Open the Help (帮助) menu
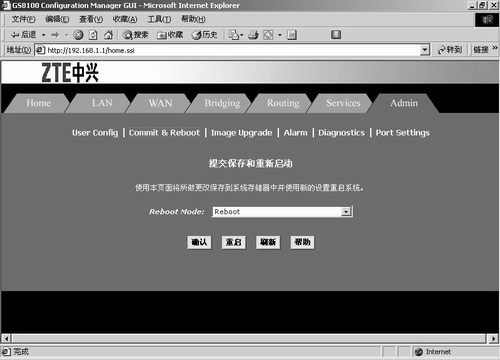Image resolution: width=500 pixels, height=360 pixels. tap(193, 19)
